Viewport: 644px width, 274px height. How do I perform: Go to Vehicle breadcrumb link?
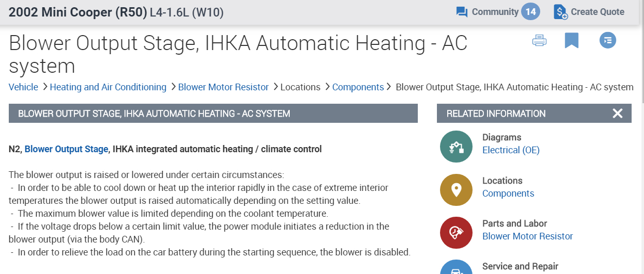23,87
